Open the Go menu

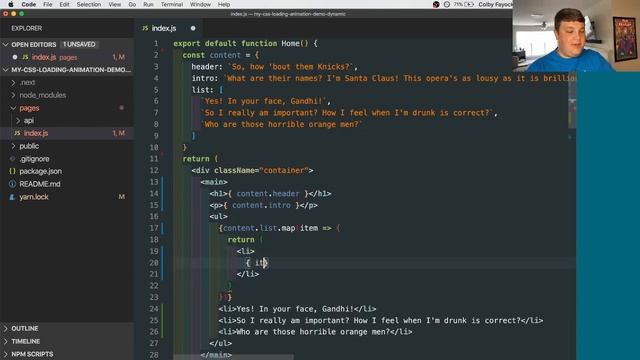click(132, 4)
